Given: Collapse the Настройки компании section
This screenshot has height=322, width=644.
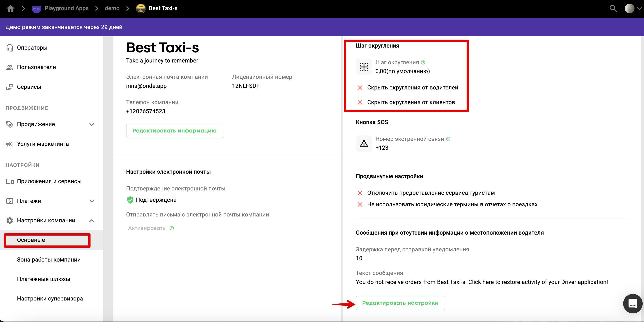Looking at the screenshot, I should (x=92, y=221).
